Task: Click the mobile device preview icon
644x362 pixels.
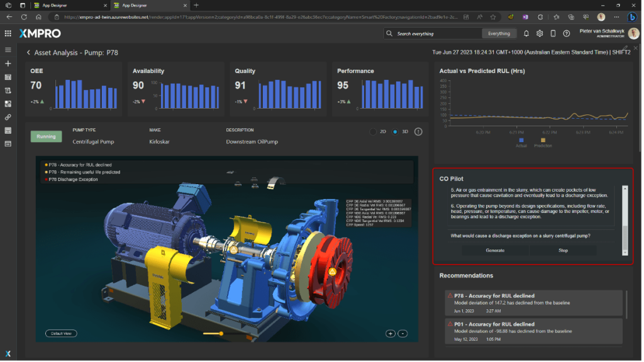Action: [553, 33]
